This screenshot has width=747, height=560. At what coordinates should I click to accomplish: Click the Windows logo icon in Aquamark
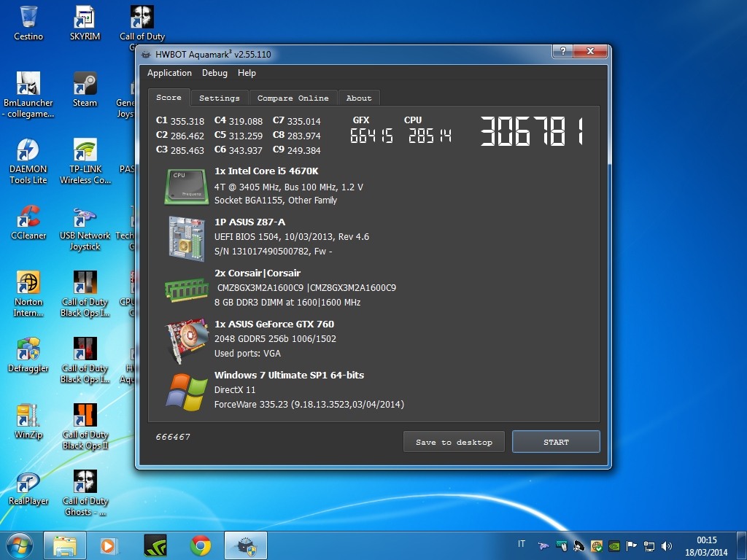pos(186,392)
